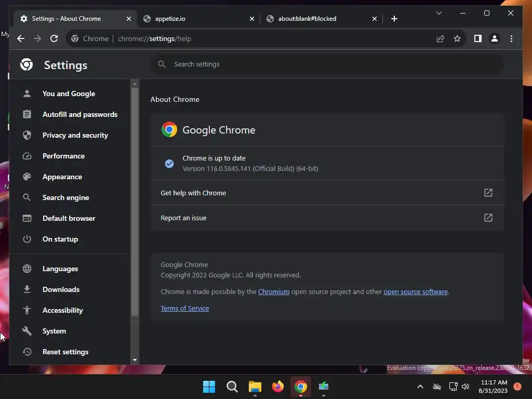
Task: Click Report an issue text
Action: tap(183, 218)
